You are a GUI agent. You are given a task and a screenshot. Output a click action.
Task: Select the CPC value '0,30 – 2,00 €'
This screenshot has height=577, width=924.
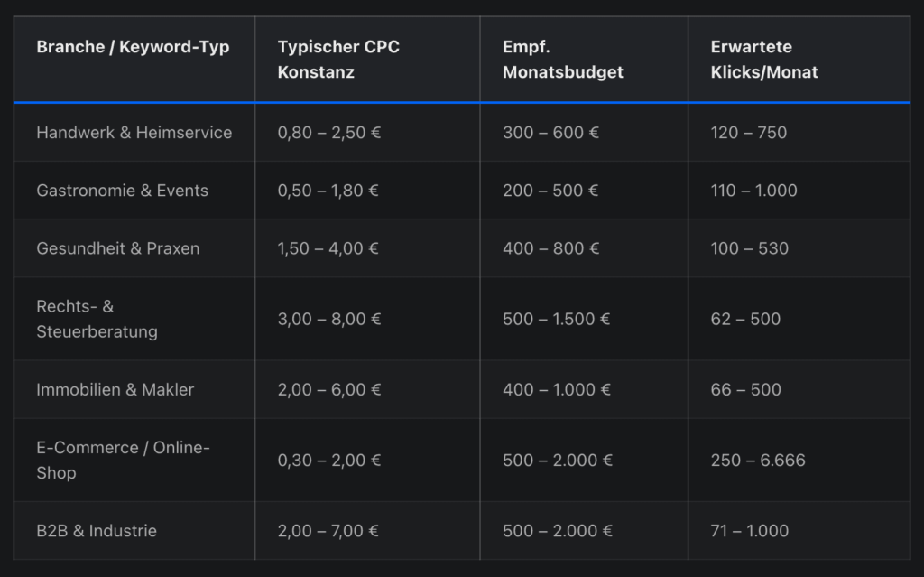(328, 460)
